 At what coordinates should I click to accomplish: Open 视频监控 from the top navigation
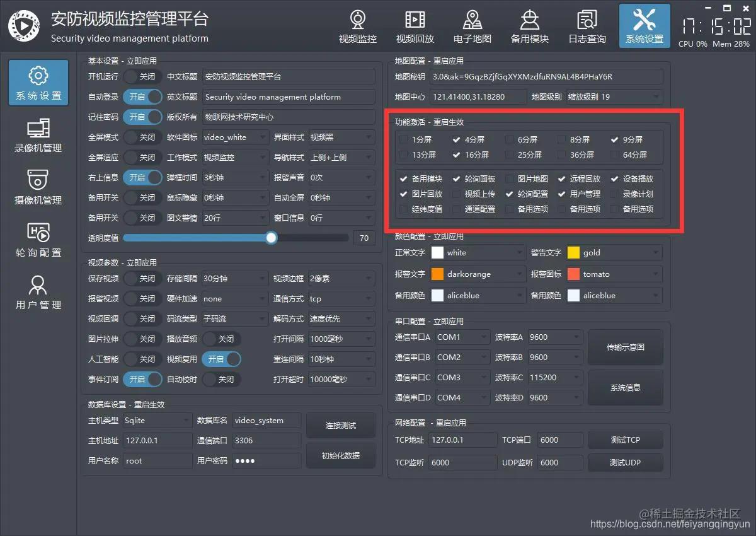tap(357, 26)
